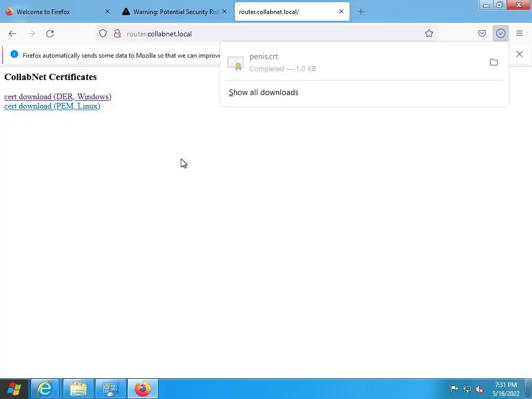The width and height of the screenshot is (532, 399).
Task: Open Windows Explorer from the taskbar
Action: (78, 389)
